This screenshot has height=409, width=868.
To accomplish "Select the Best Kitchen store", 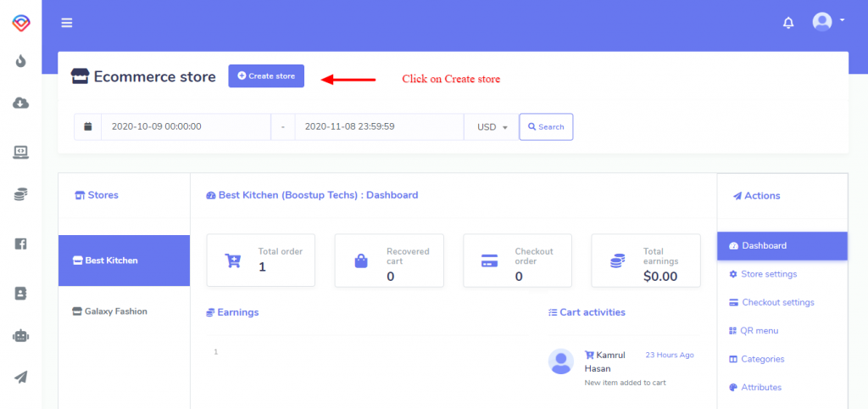I will point(124,261).
